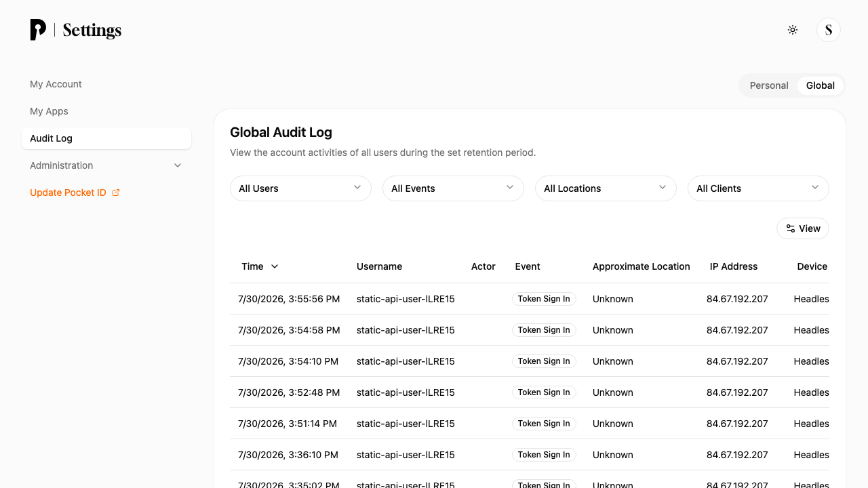Click the Actor column header

point(484,266)
